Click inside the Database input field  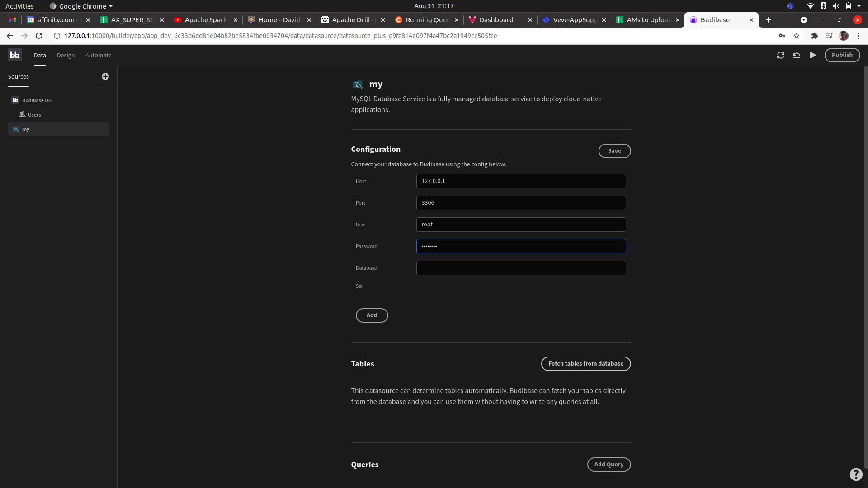point(521,267)
